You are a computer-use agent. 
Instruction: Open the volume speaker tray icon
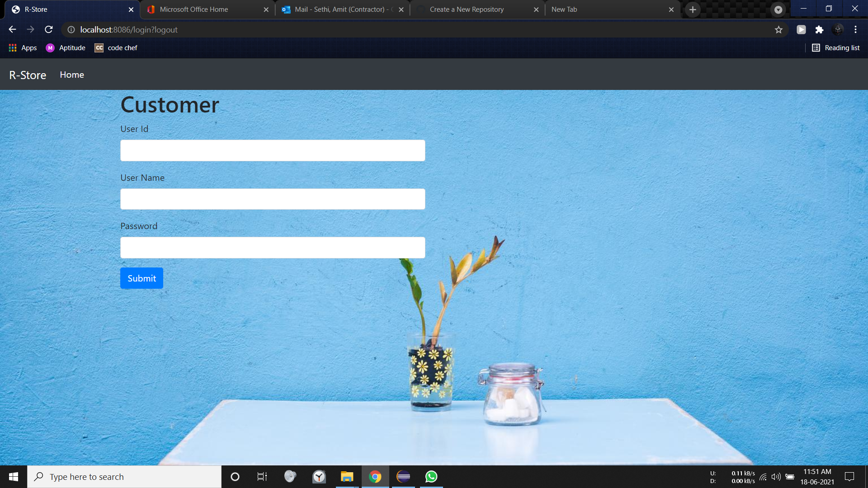[x=776, y=477]
